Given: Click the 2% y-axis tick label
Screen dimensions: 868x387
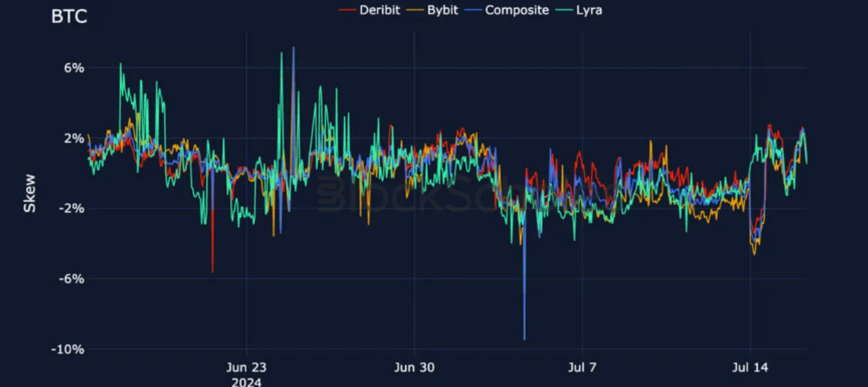Looking at the screenshot, I should pos(74,138).
